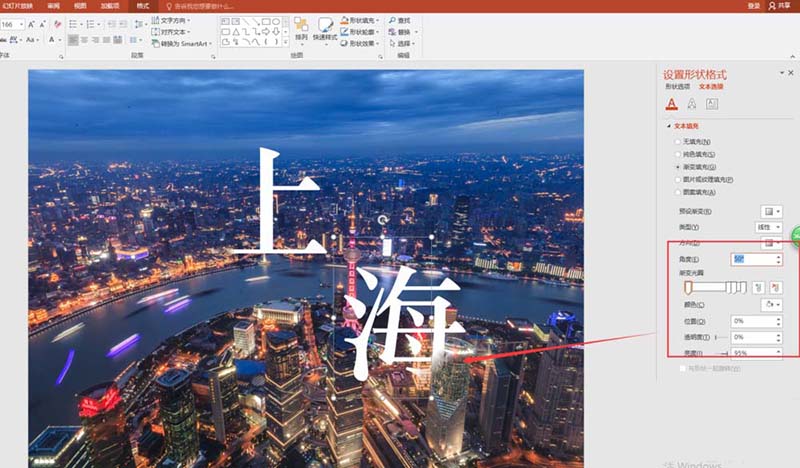Open the Preset gradients (预设渐变) dropdown
This screenshot has width=800, height=468.
[771, 211]
